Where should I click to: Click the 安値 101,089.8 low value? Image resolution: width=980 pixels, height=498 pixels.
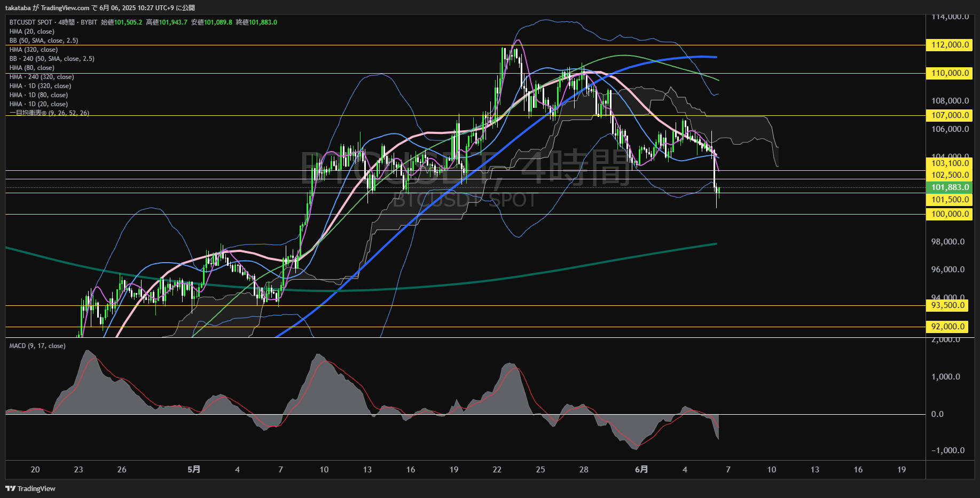[211, 22]
